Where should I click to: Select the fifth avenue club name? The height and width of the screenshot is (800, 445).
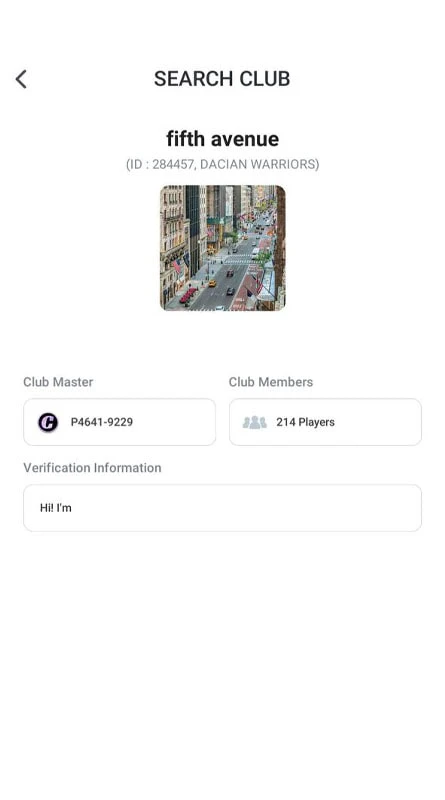click(x=222, y=139)
